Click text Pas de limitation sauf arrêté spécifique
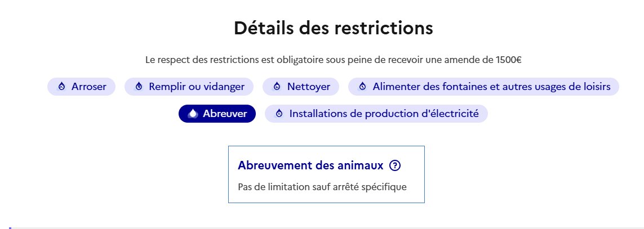The image size is (644, 229). (322, 187)
